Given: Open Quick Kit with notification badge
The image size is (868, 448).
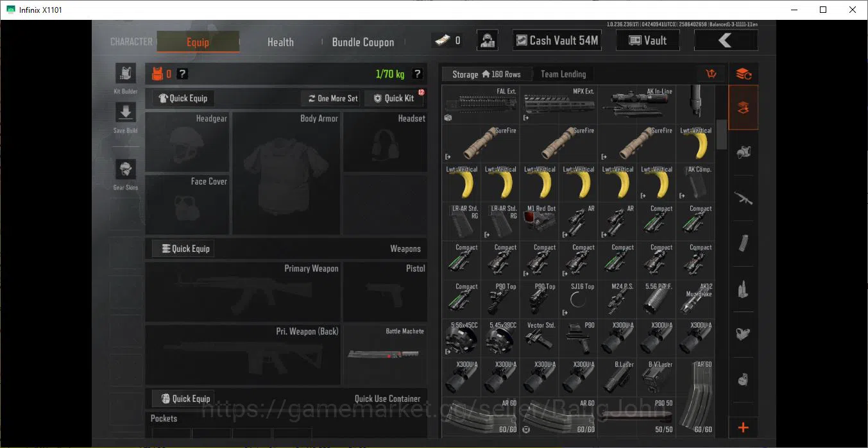Looking at the screenshot, I should click(x=394, y=98).
